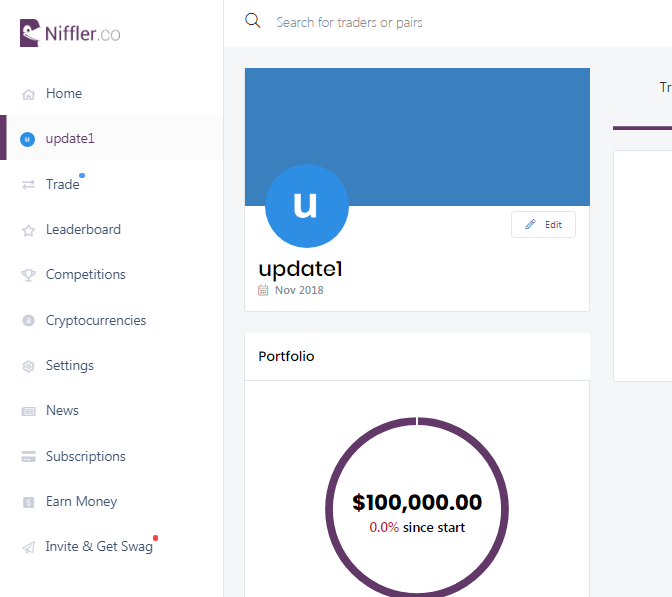Focus the search traders or pairs field
This screenshot has height=597, width=672.
click(x=349, y=22)
